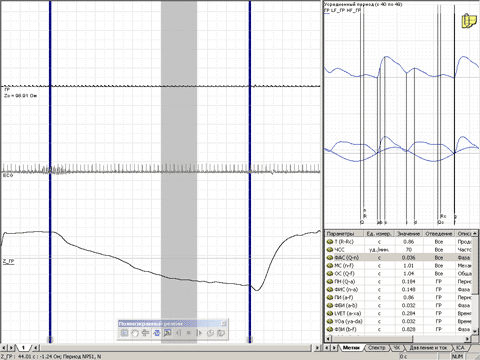Screen dimensions: 480x360
Task: Open the ЧК tab
Action: tap(396, 348)
